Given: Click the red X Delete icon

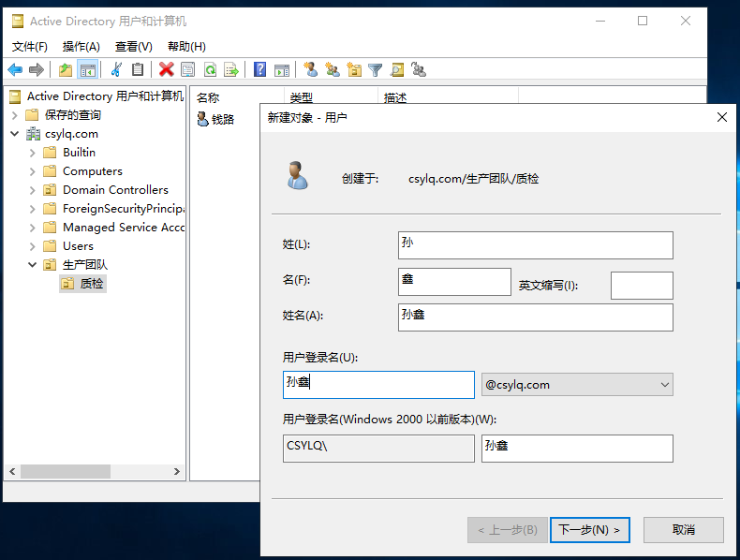Looking at the screenshot, I should (x=166, y=70).
